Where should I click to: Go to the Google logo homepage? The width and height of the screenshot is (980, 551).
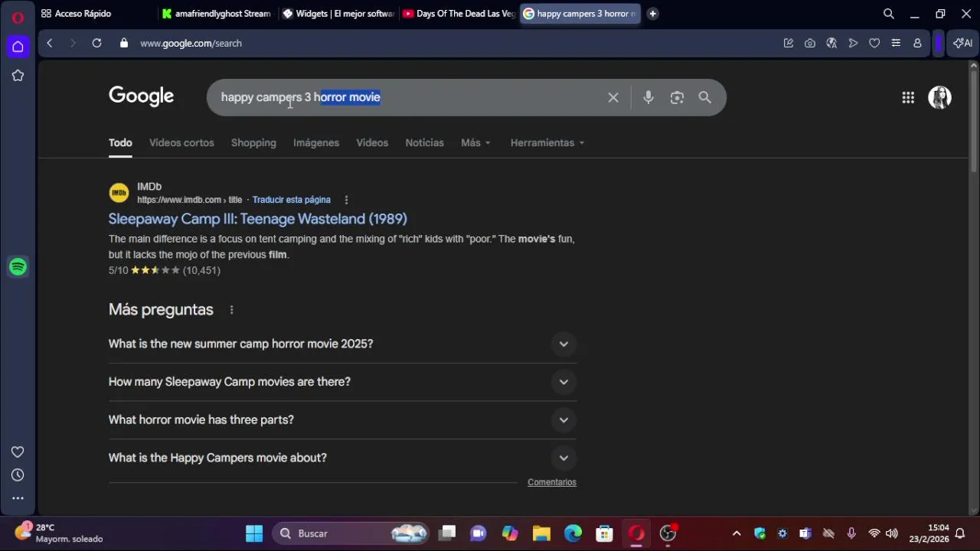(142, 96)
